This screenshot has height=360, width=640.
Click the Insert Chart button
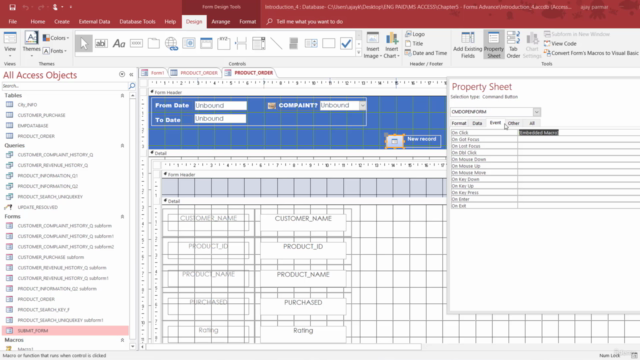click(392, 45)
